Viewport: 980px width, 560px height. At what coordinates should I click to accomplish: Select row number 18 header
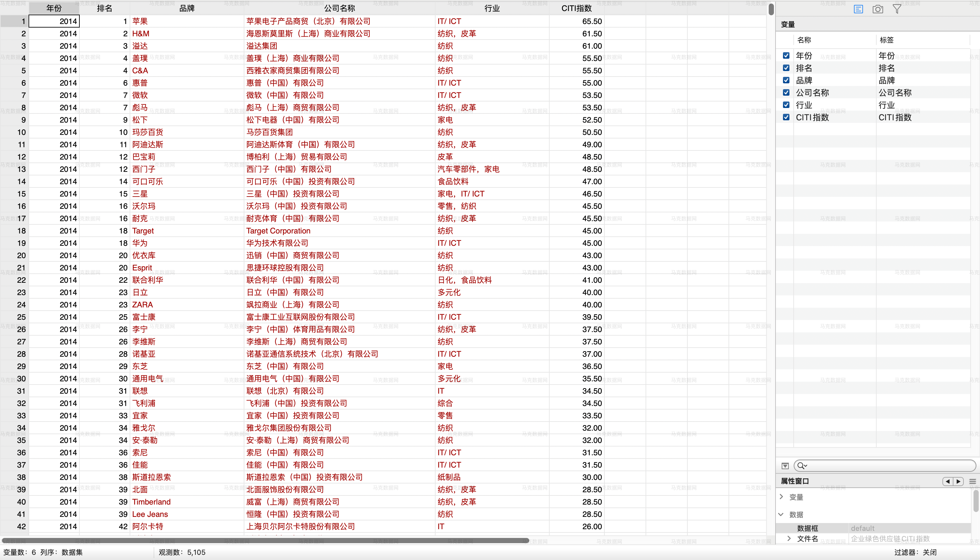coord(15,231)
